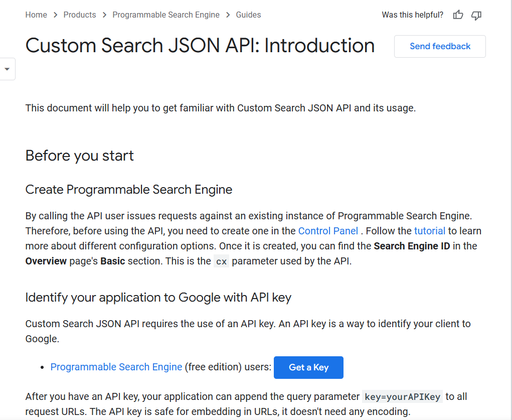Open the Control Panel link

pyautogui.click(x=328, y=231)
